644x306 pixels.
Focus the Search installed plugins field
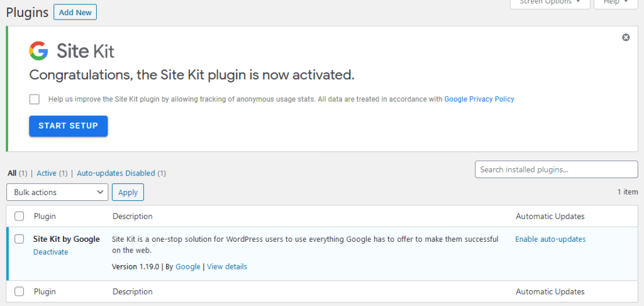(557, 169)
